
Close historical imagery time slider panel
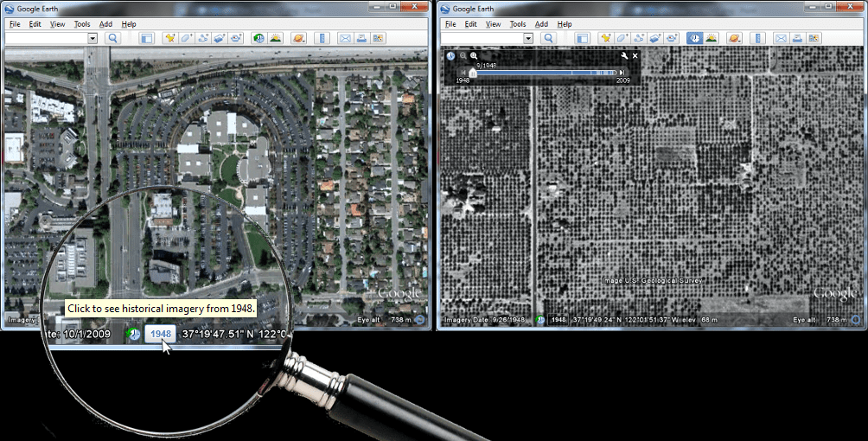635,56
